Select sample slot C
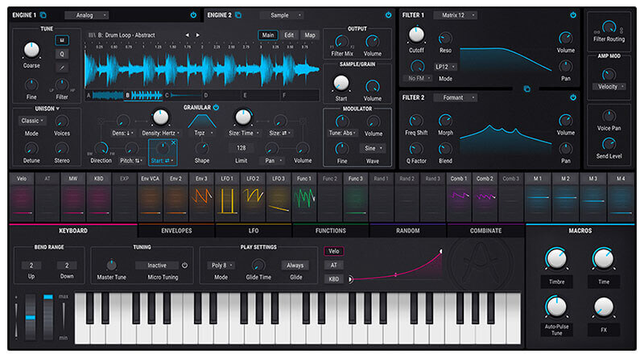This screenshot has height=358, width=644. click(183, 95)
